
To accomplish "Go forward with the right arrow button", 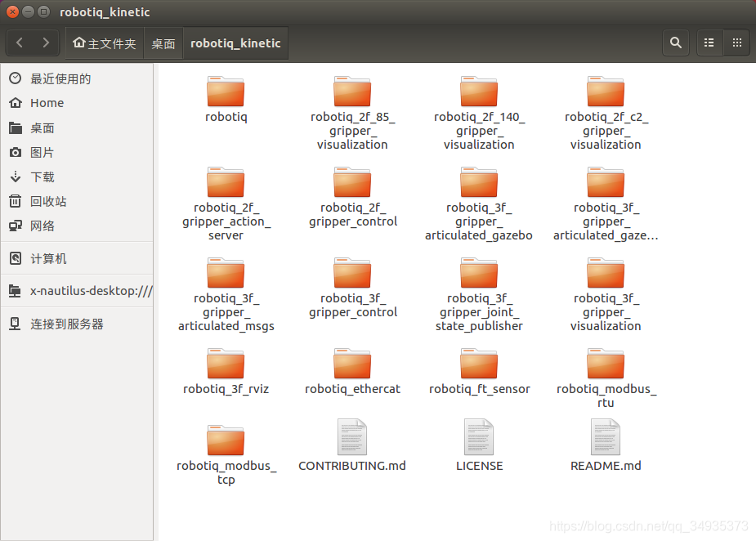I will (x=46, y=43).
